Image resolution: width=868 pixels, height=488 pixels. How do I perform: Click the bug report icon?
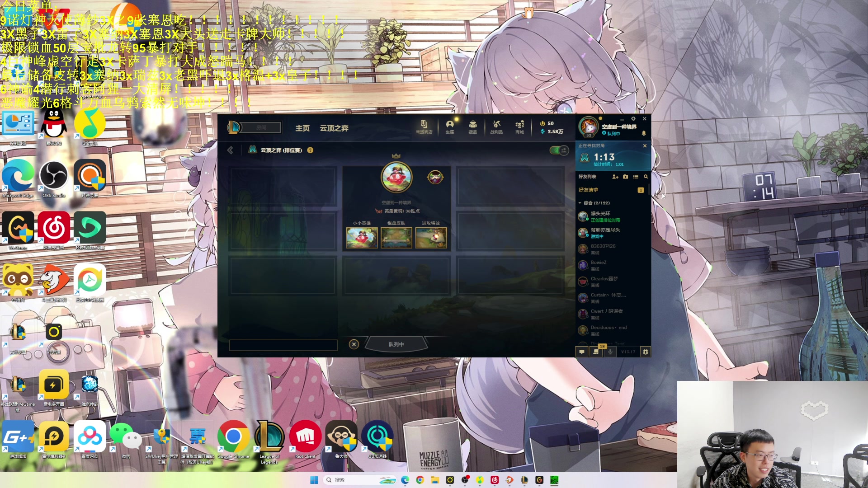tap(646, 352)
